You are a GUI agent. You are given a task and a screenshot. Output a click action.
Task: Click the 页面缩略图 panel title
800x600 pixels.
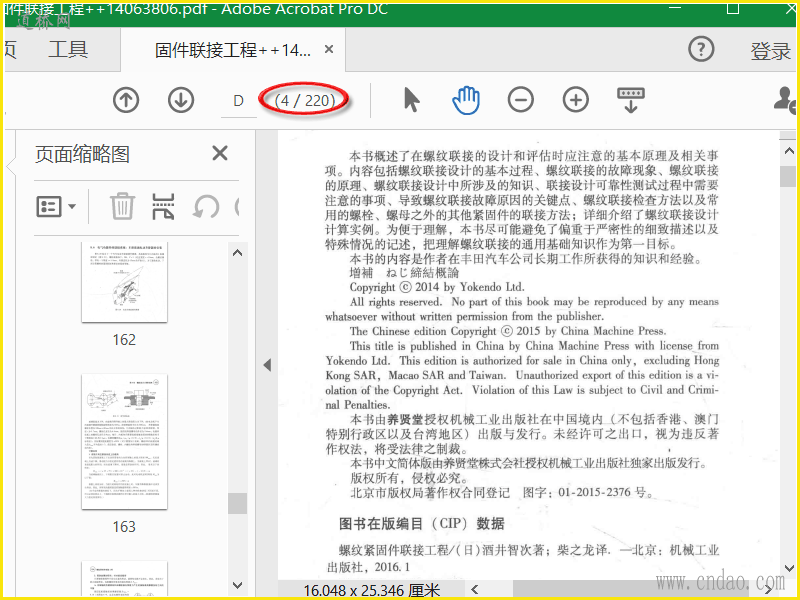82,154
